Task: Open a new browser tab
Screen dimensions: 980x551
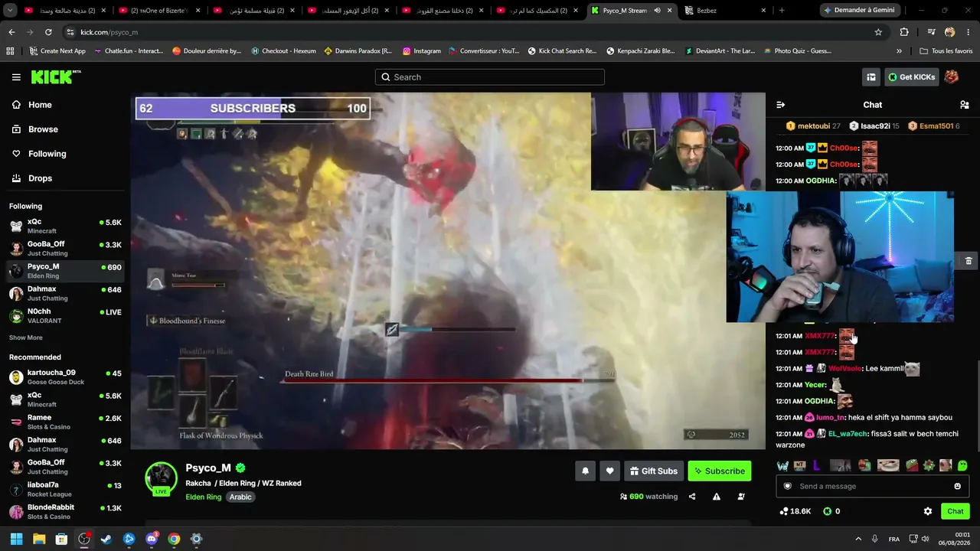Action: tap(782, 11)
